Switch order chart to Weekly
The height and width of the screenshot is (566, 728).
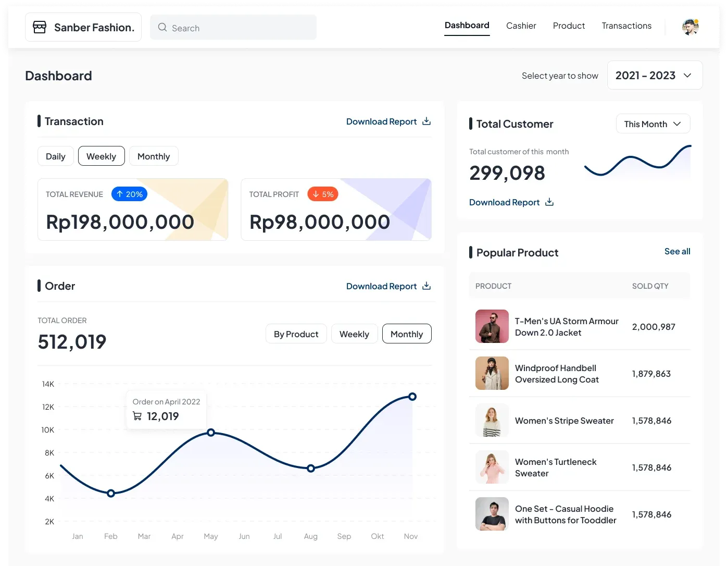click(x=355, y=334)
